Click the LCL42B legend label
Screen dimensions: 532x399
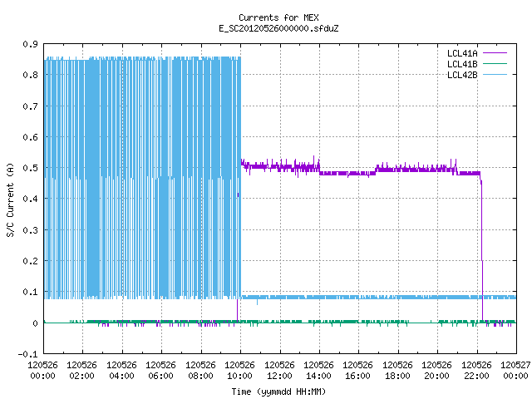pyautogui.click(x=462, y=75)
